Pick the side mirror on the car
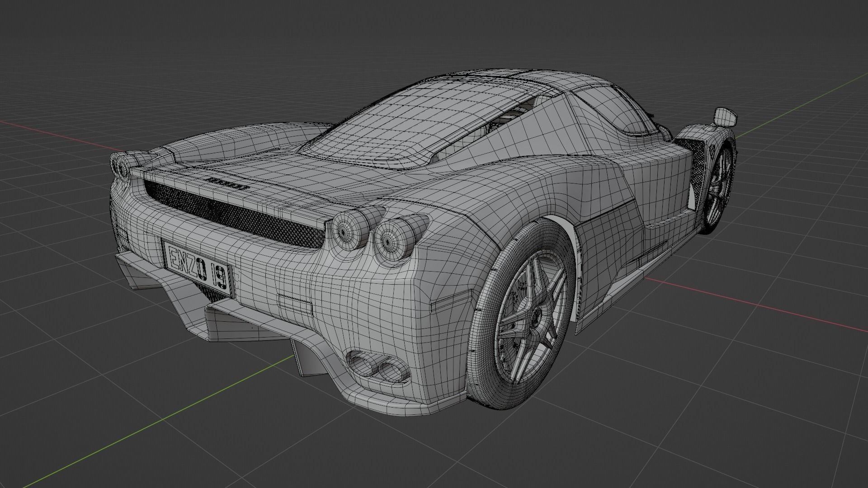Screen dimensions: 868x488 725,117
